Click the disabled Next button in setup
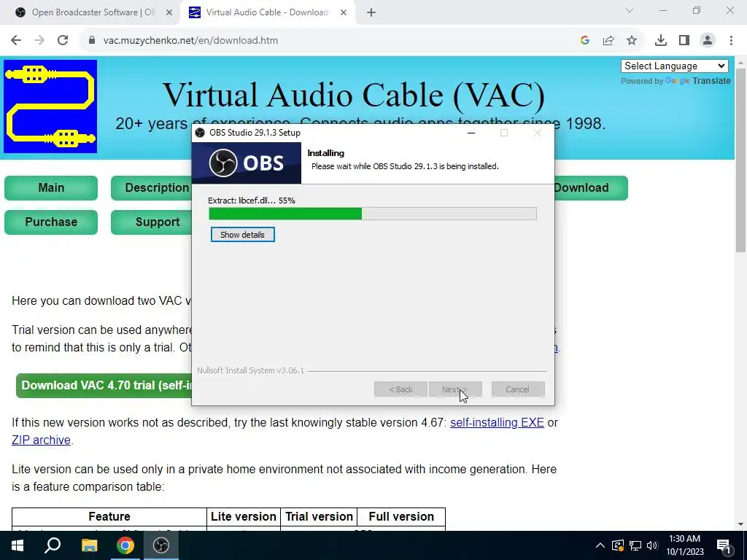This screenshot has height=560, width=747. tap(455, 389)
